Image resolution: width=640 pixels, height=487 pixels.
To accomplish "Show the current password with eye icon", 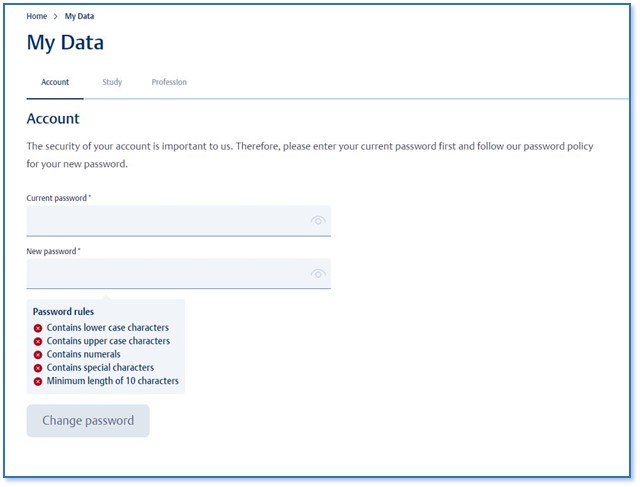I will [x=318, y=221].
